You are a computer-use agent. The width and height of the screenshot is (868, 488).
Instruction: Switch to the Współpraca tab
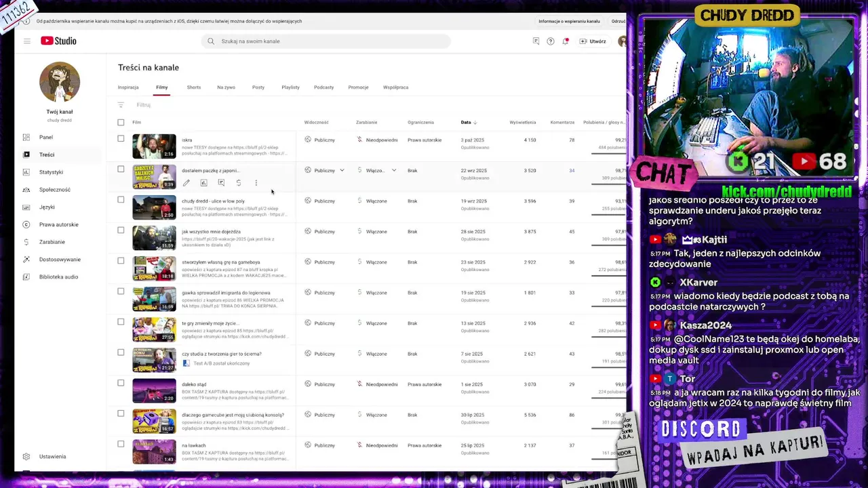(x=395, y=87)
